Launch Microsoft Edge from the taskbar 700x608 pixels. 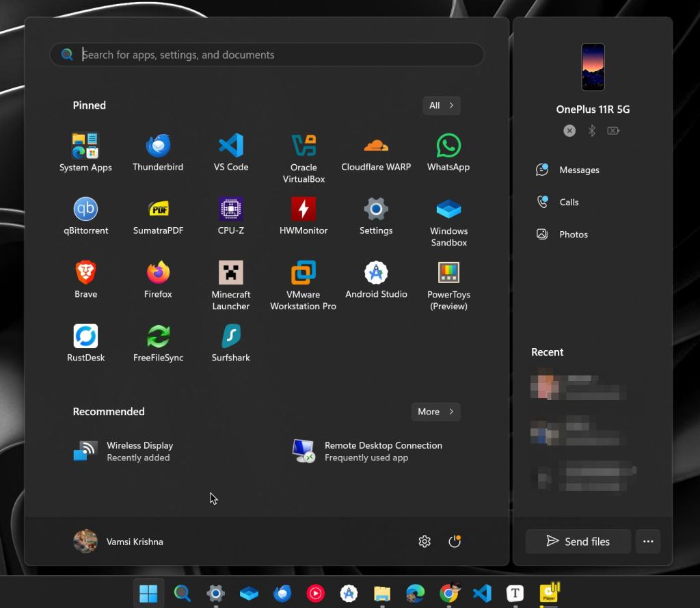point(415,593)
